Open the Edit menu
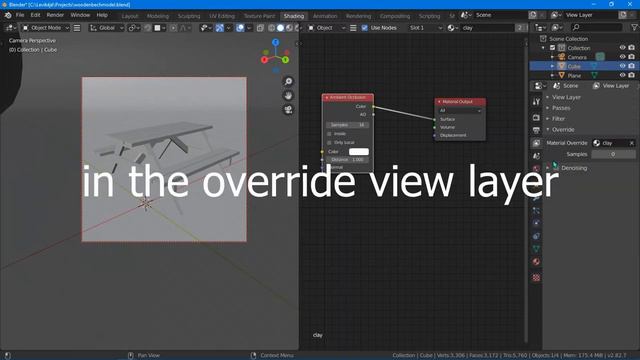The width and height of the screenshot is (640, 360). click(36, 15)
